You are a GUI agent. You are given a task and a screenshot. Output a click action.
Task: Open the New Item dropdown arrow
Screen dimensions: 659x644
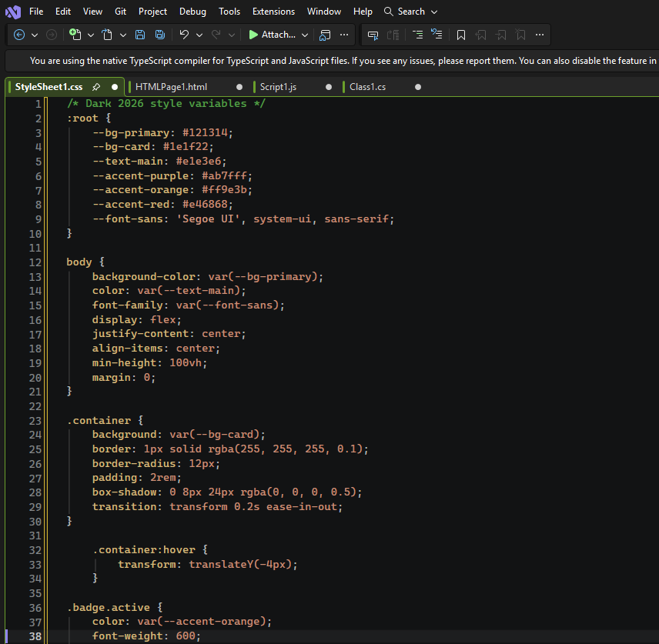point(91,35)
